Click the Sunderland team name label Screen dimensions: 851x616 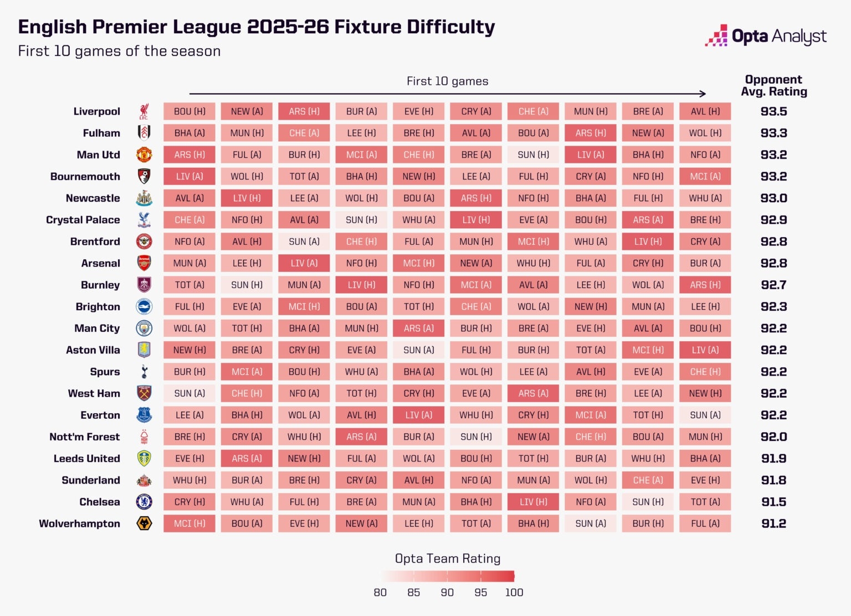point(91,480)
